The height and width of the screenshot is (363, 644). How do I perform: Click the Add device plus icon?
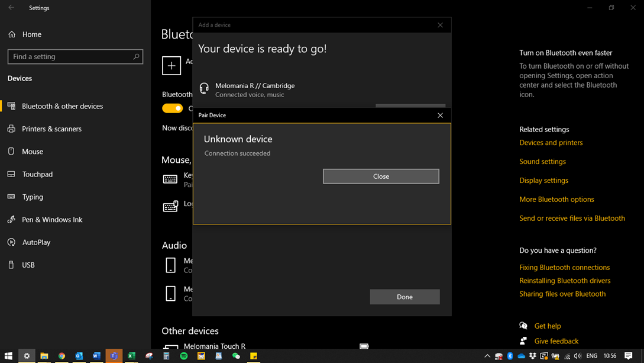tap(171, 66)
